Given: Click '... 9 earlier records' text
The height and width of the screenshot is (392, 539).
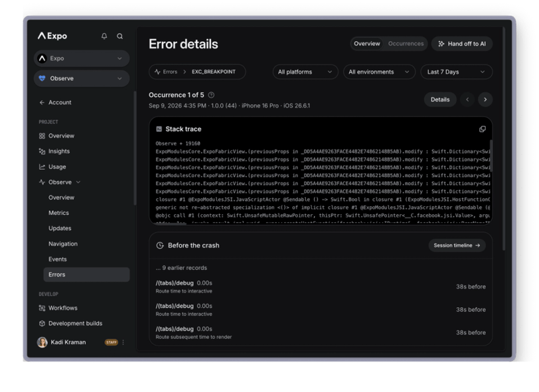Looking at the screenshot, I should 181,267.
